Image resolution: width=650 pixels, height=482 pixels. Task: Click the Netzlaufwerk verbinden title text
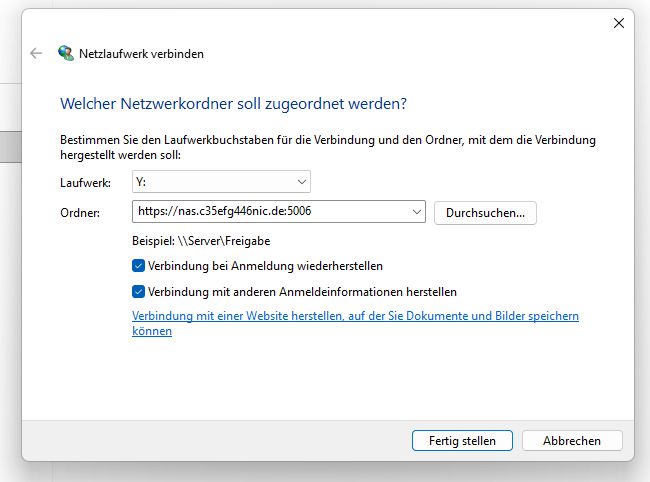tap(141, 54)
